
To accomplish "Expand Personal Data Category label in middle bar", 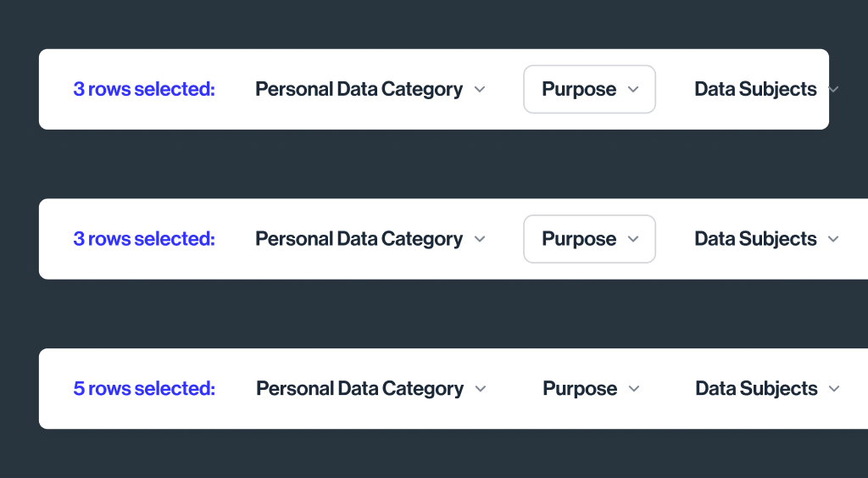I will coord(359,239).
